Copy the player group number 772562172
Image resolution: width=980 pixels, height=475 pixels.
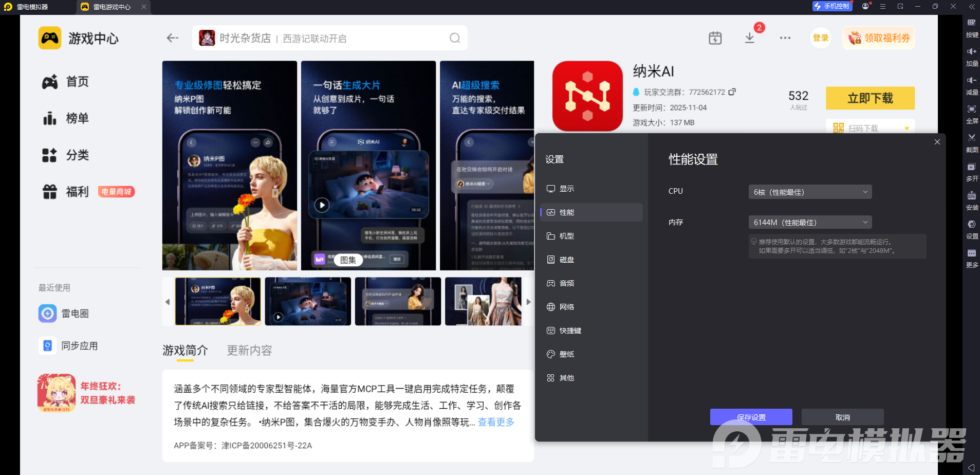pos(732,92)
